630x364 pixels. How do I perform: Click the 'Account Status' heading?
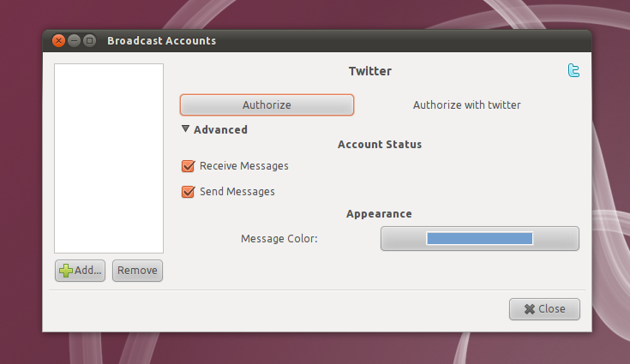coord(380,145)
